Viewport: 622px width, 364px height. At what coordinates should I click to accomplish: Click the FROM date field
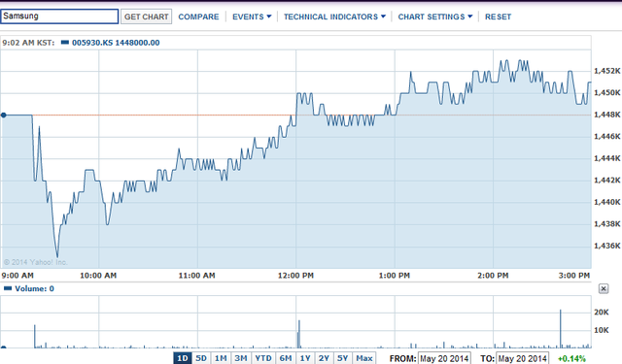pos(445,358)
